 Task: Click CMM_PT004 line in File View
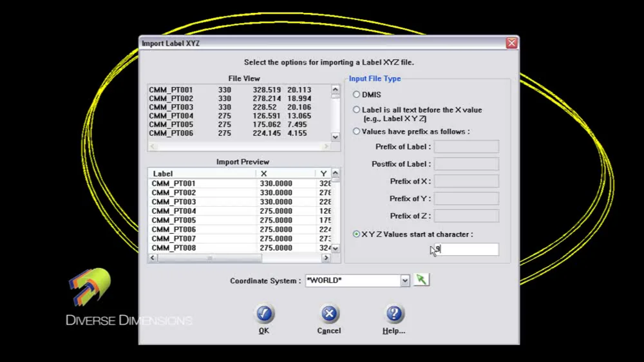tap(230, 115)
